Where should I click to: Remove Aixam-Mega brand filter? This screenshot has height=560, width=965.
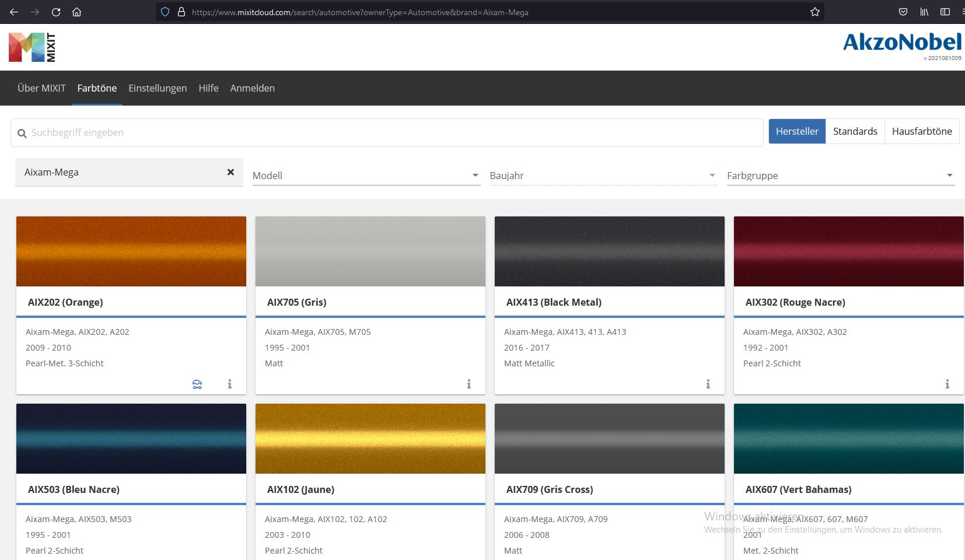[x=230, y=172]
